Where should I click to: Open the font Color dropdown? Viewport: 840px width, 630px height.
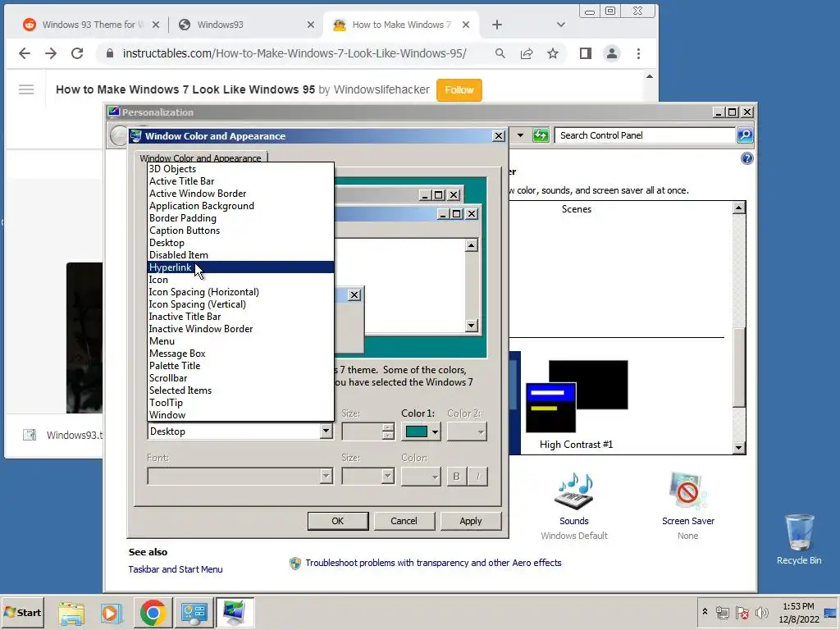click(x=421, y=476)
